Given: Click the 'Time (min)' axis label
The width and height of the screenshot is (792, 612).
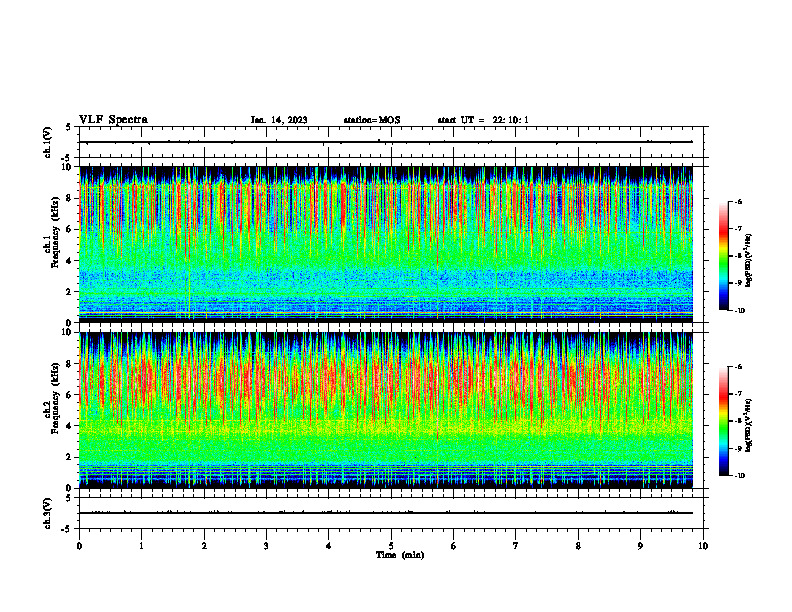Looking at the screenshot, I should 400,555.
